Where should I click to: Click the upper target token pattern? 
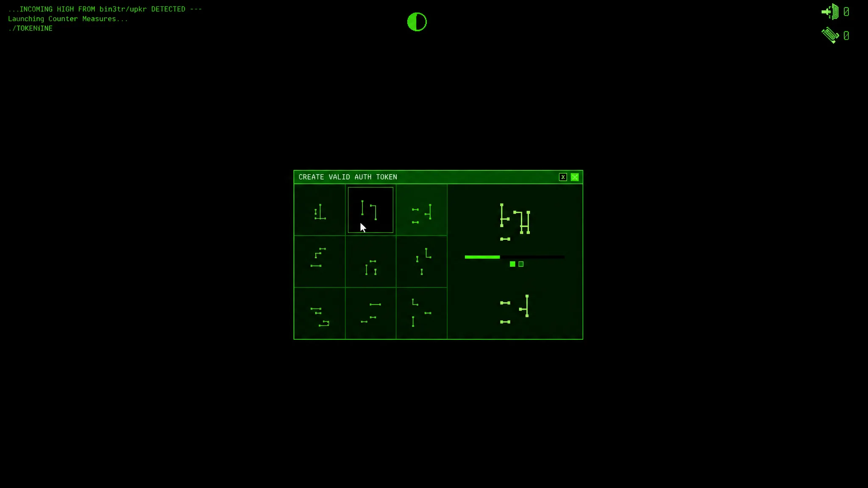[515, 222]
